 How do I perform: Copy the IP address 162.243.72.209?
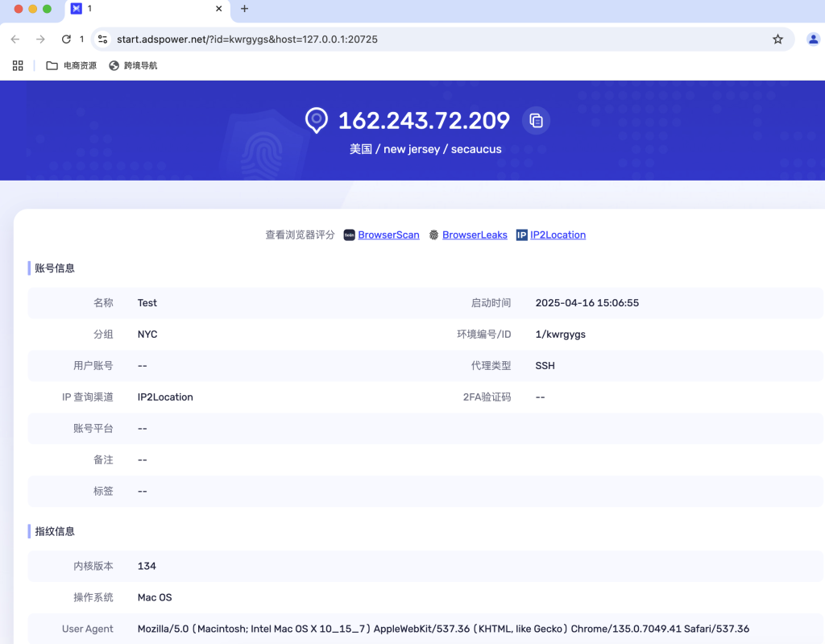click(x=536, y=121)
